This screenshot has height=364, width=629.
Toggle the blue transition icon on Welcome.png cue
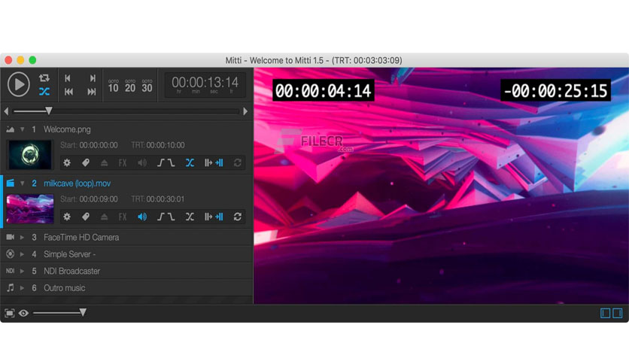pos(190,162)
